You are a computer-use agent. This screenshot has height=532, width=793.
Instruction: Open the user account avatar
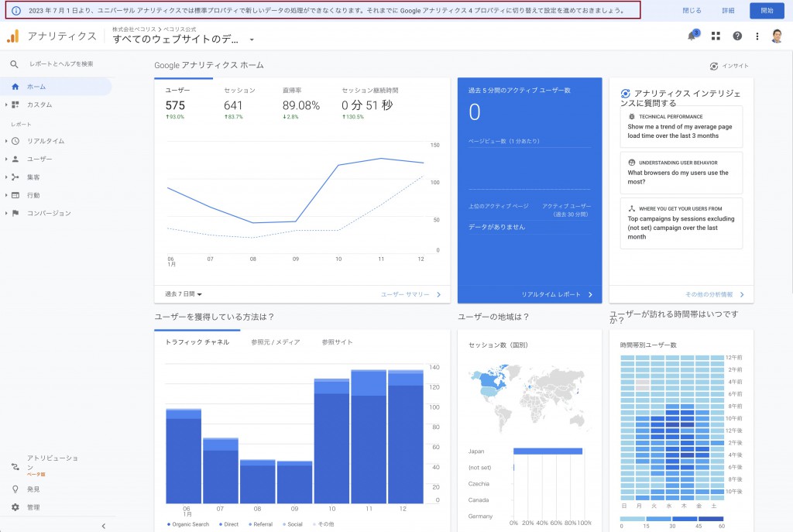point(778,36)
